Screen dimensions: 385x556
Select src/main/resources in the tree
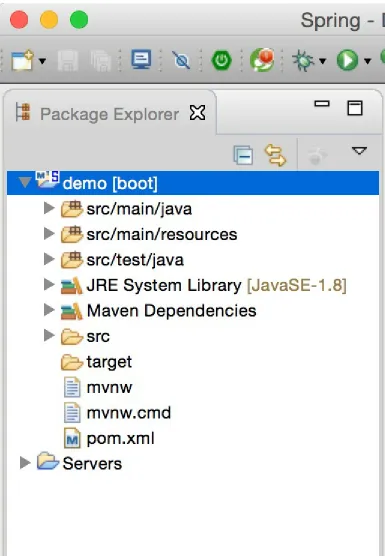point(162,234)
